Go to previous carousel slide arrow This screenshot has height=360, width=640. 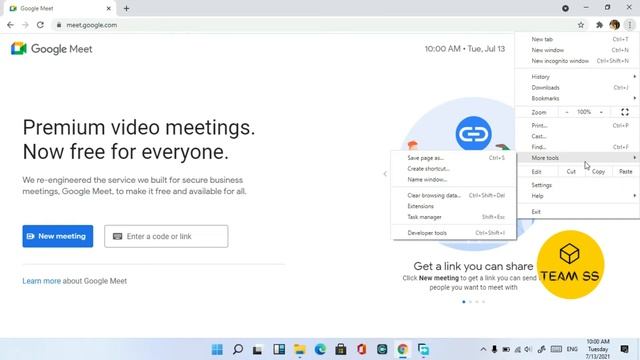coord(385,174)
